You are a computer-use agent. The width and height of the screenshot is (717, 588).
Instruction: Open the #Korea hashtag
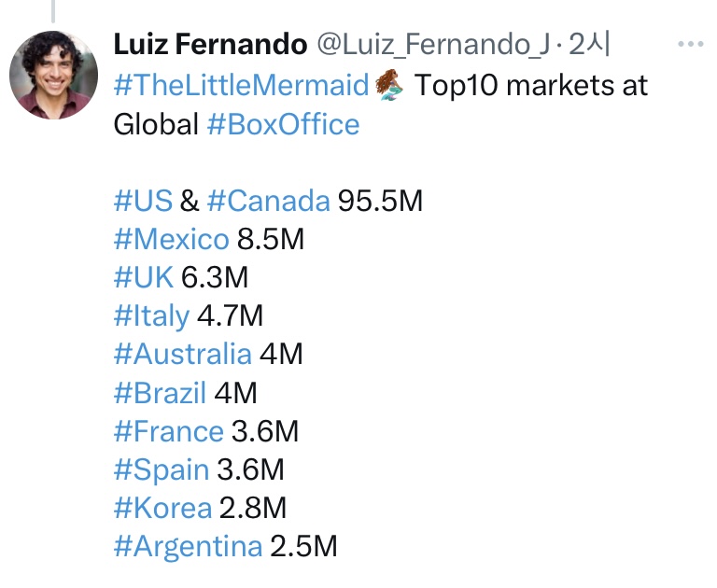(162, 508)
